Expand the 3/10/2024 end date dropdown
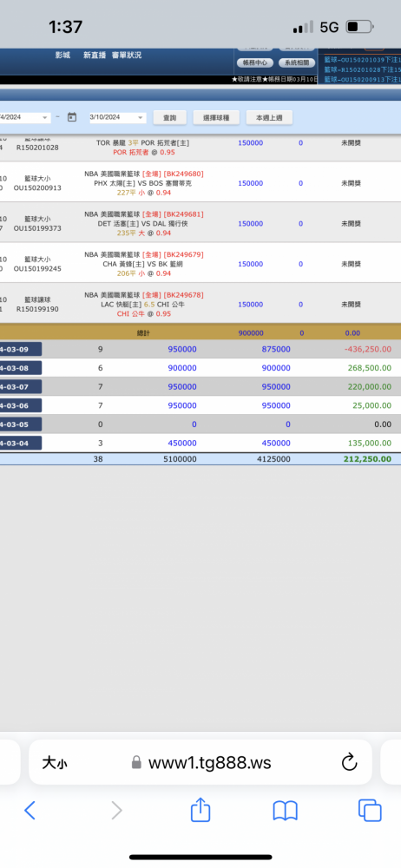Viewport: 401px width, 868px height. pyautogui.click(x=117, y=117)
